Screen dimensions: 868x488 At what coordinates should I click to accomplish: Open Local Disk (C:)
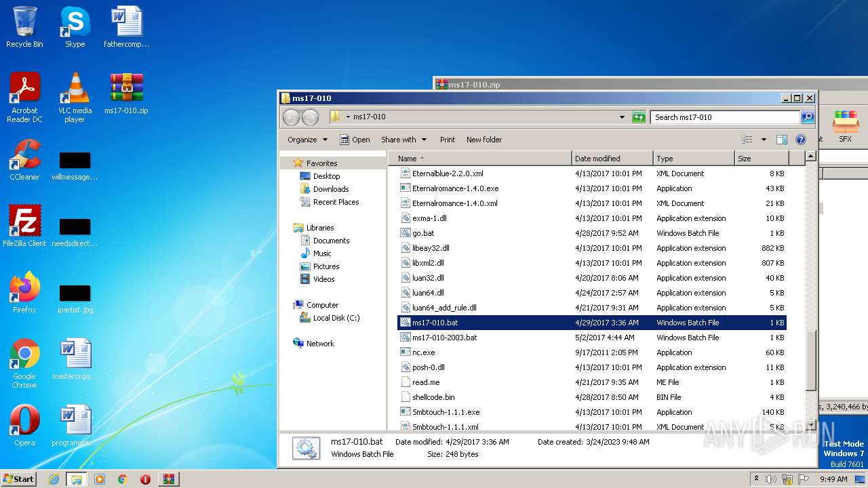[x=336, y=318]
